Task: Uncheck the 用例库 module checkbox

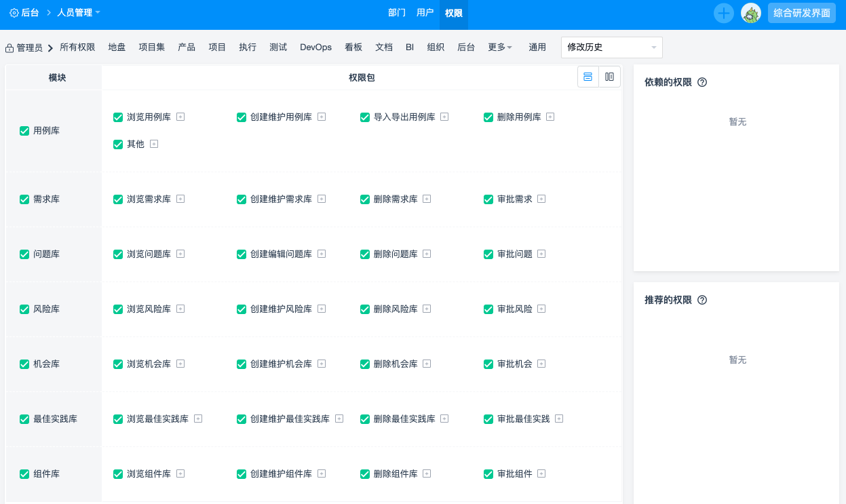Action: tap(24, 131)
